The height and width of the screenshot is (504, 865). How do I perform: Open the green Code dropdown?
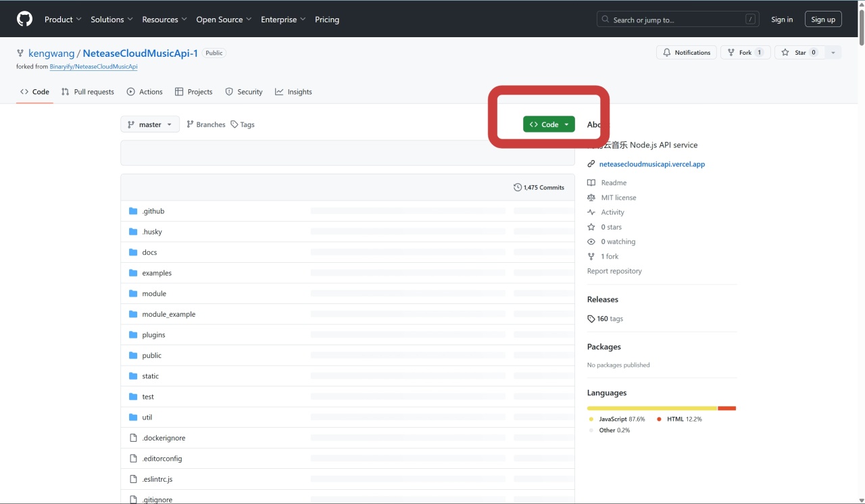(549, 124)
